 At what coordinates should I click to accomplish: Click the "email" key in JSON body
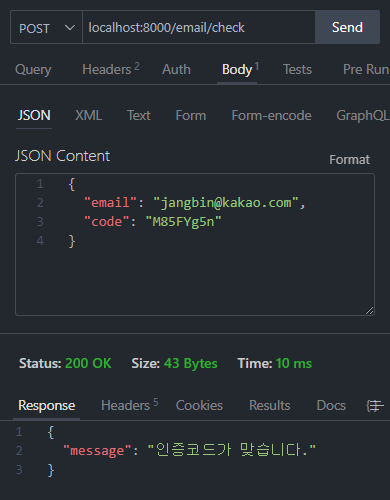(x=110, y=203)
